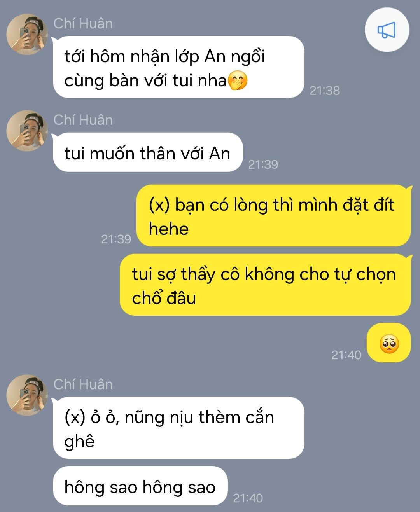Tap yellow bubble 'tui sợ thầy cô không cho'
This screenshot has height=512, width=420.
tap(265, 285)
